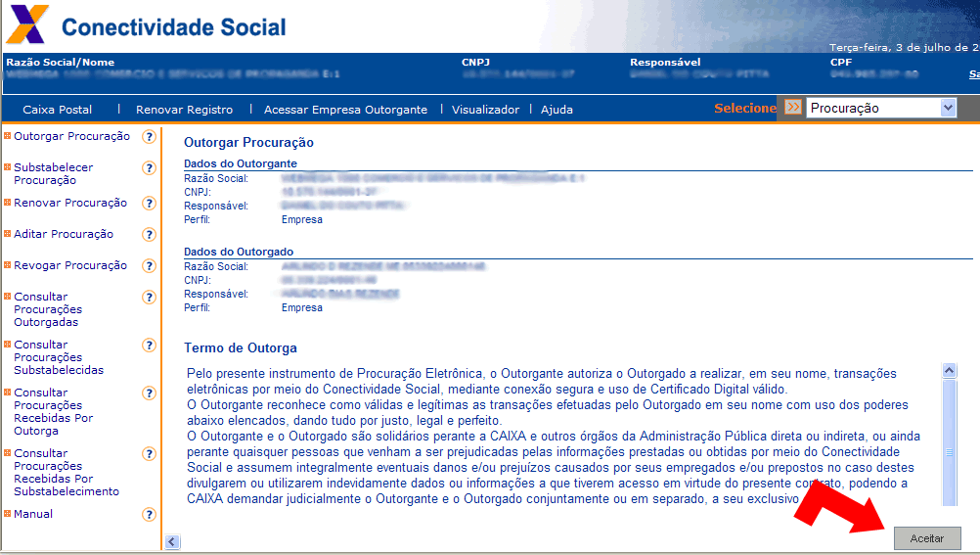Open help for Procurações Recebidas Por Outorga
Screen dimensions: 980x555
149,393
